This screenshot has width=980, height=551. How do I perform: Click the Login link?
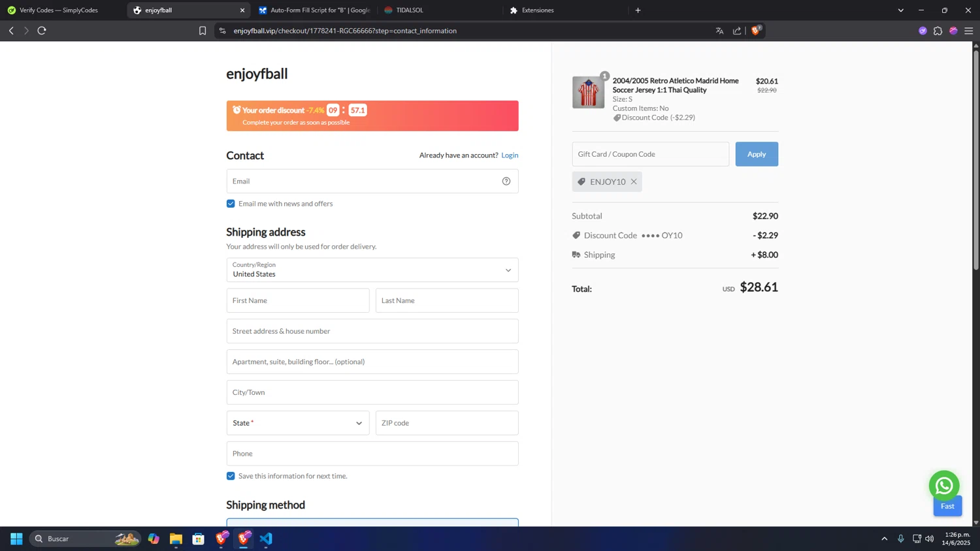pos(510,155)
